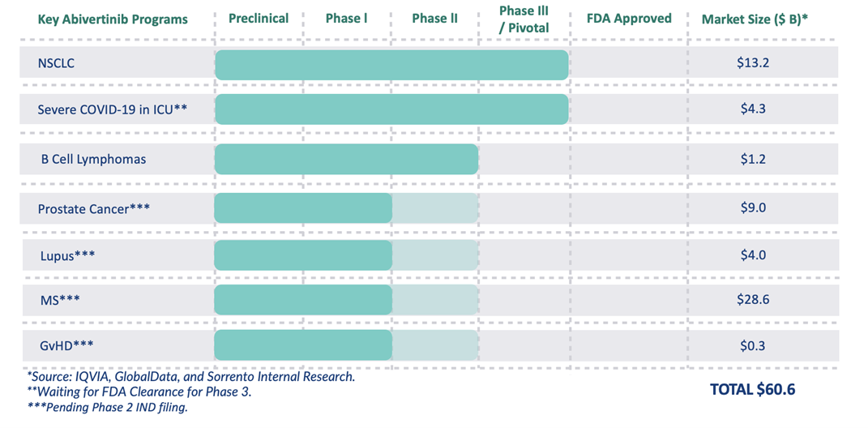Select the GvHD program label
Image resolution: width=868 pixels, height=428 pixels.
(x=66, y=346)
